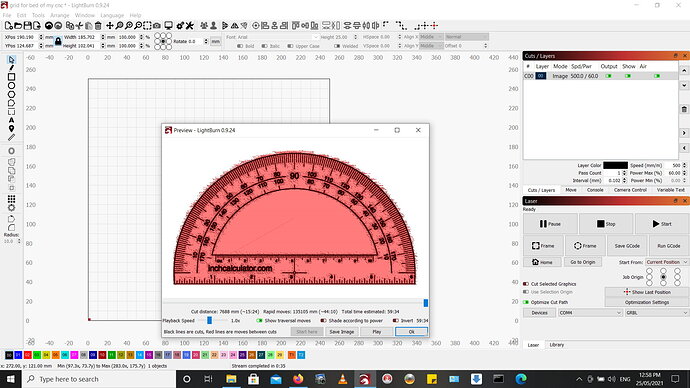690x388 pixels.
Task: Choose the Text tool (letter A)
Action: pyautogui.click(x=11, y=120)
